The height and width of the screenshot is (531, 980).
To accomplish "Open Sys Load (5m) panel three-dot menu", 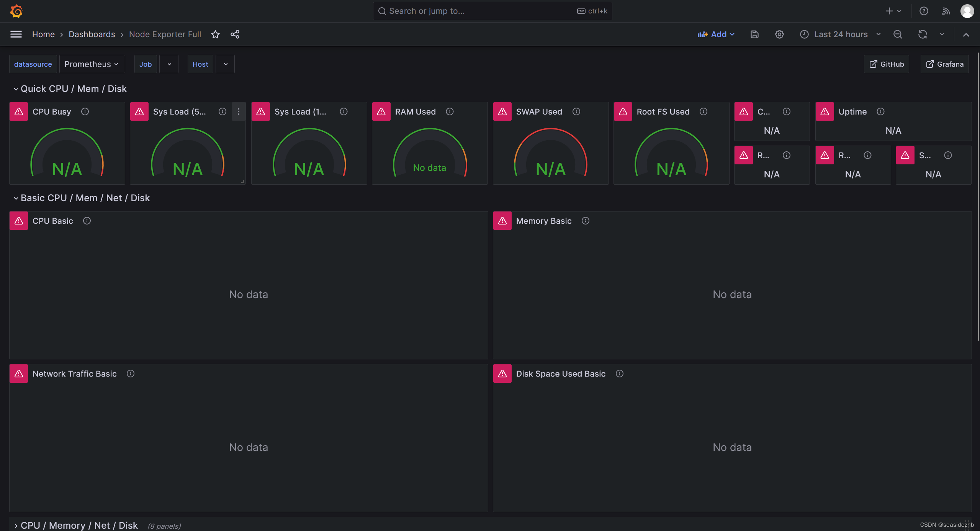I will (x=239, y=111).
